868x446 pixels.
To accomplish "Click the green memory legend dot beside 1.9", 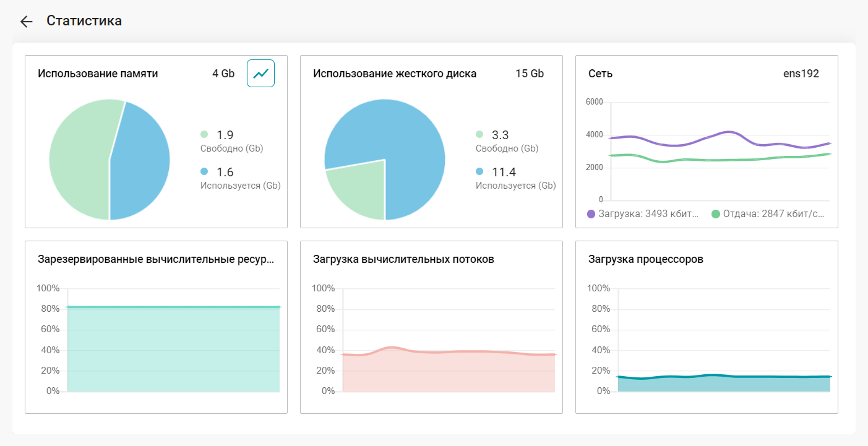I will tap(204, 134).
